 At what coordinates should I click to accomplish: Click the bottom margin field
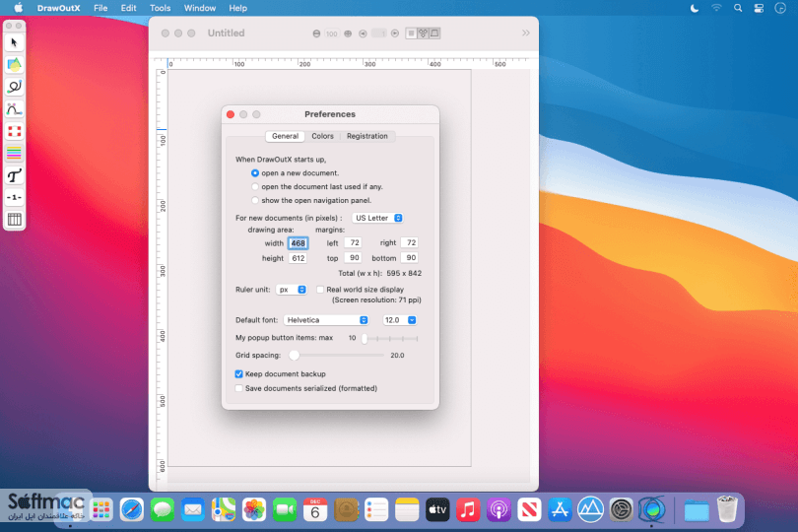(x=410, y=257)
